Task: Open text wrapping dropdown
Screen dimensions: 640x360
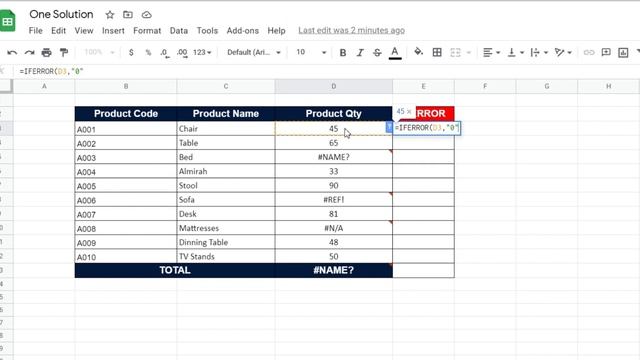Action: [539, 52]
